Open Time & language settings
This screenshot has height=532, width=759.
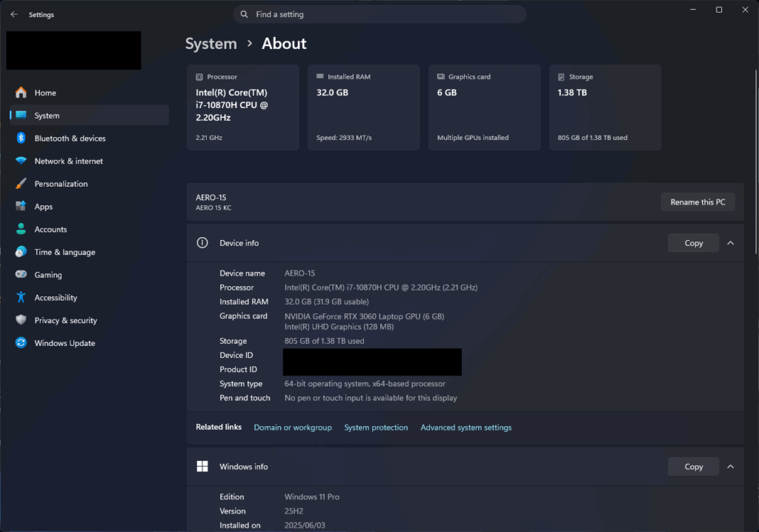click(89, 252)
